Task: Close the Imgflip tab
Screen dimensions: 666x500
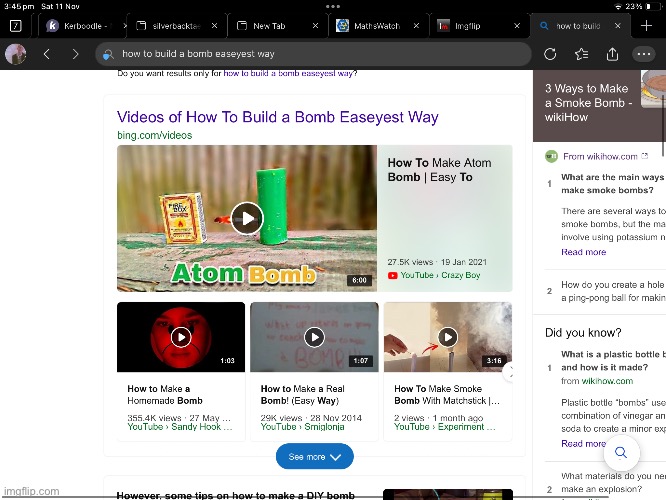Action: [517, 25]
